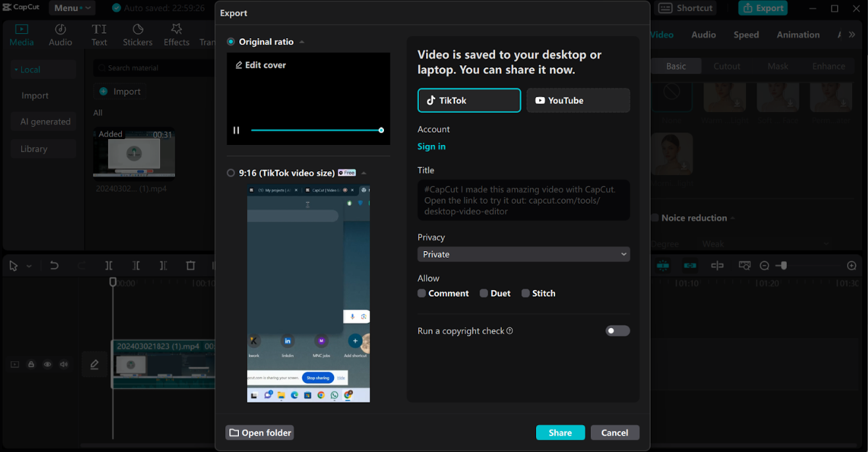Select the added video thumbnail in media
The image size is (868, 452).
click(x=134, y=153)
